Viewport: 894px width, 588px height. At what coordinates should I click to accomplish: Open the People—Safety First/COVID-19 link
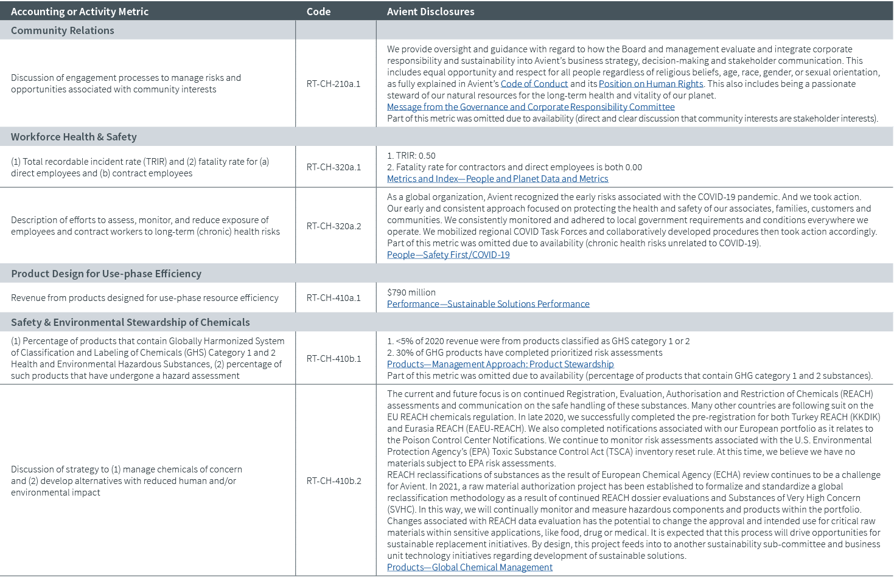[448, 254]
